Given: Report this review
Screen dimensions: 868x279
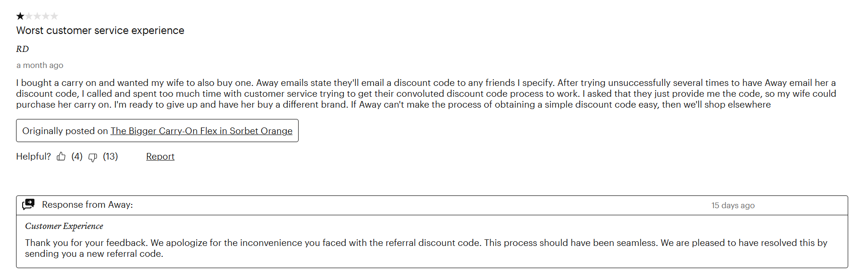Looking at the screenshot, I should (x=160, y=156).
